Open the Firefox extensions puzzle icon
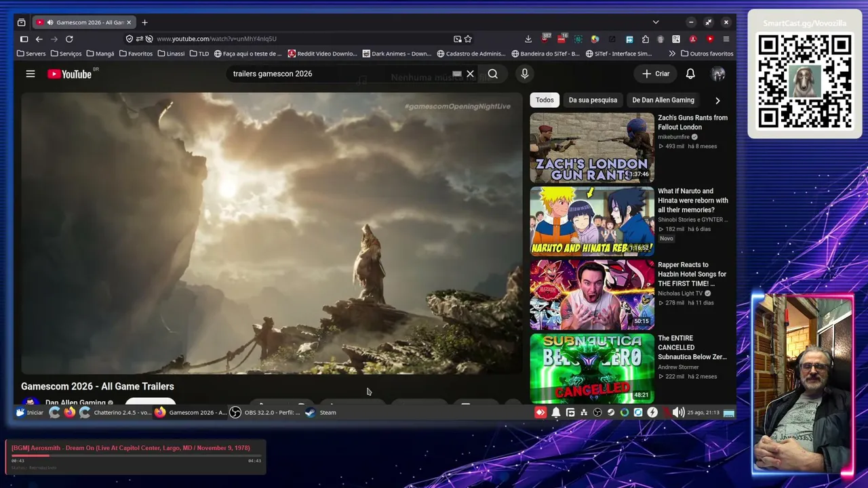The height and width of the screenshot is (488, 868). click(645, 39)
